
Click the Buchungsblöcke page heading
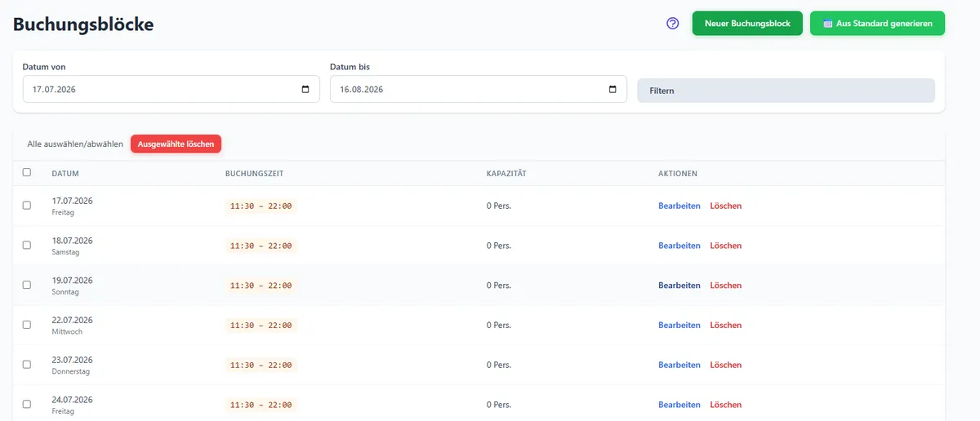pyautogui.click(x=83, y=24)
